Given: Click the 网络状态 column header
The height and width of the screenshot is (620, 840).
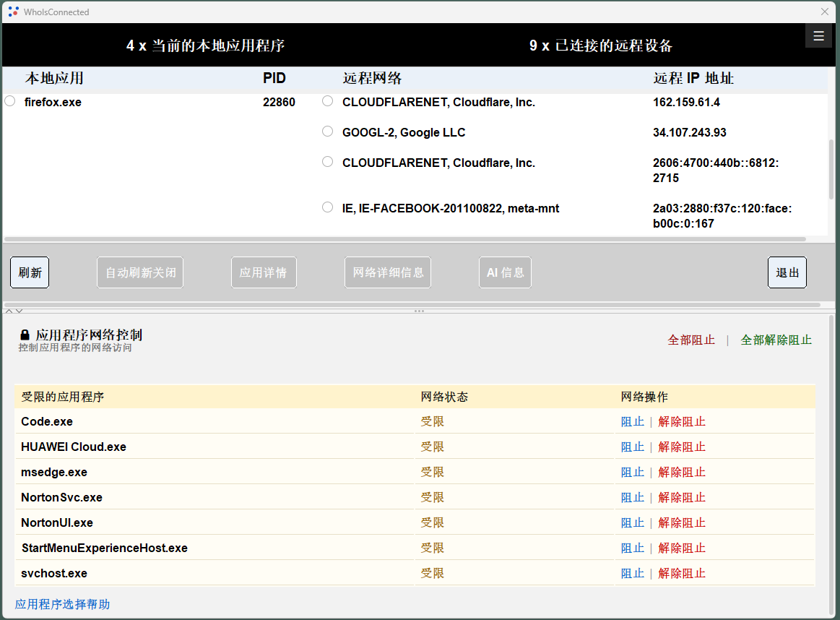Looking at the screenshot, I should (444, 397).
